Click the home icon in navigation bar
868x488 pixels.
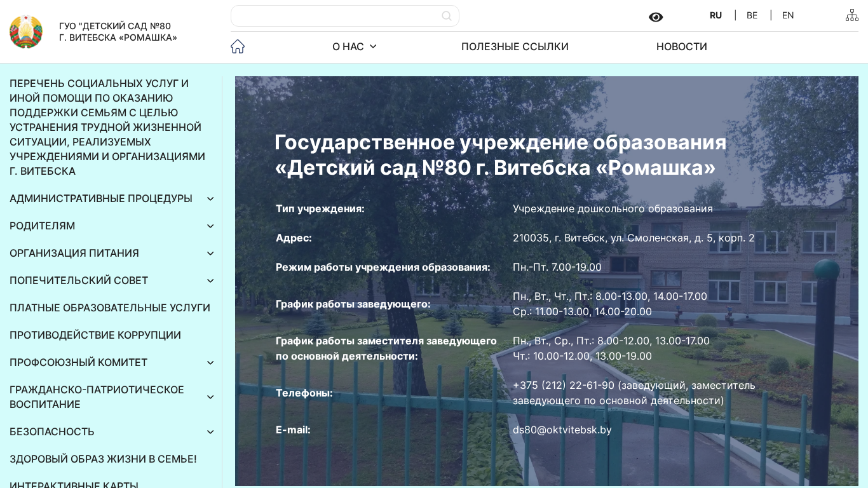pos(238,46)
